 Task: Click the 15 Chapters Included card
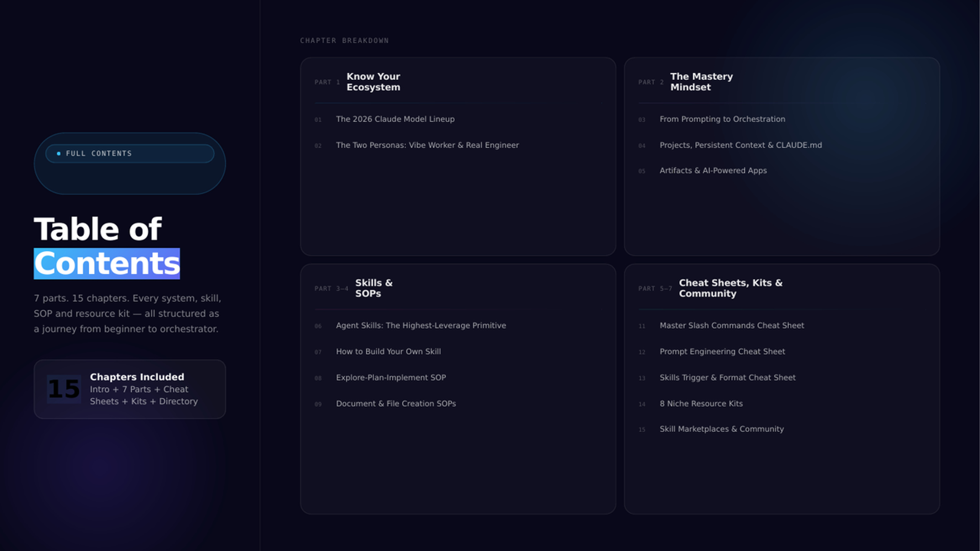pyautogui.click(x=130, y=389)
